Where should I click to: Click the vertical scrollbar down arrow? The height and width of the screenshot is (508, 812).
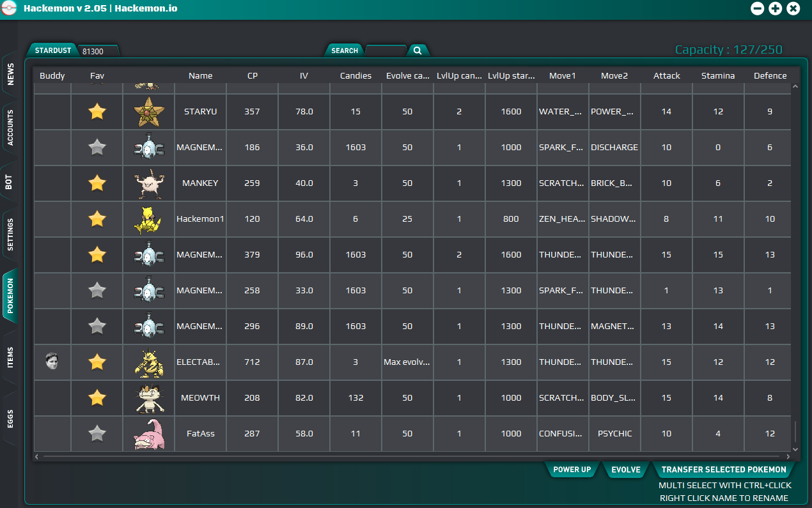coord(795,449)
